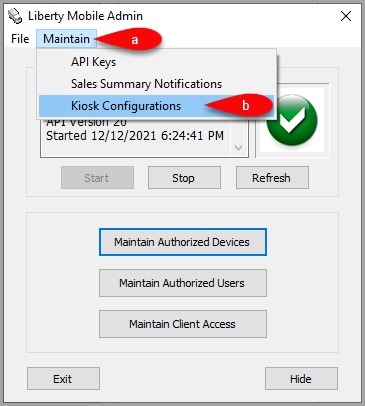Stop the mobile API service
365x406 pixels.
tap(184, 178)
